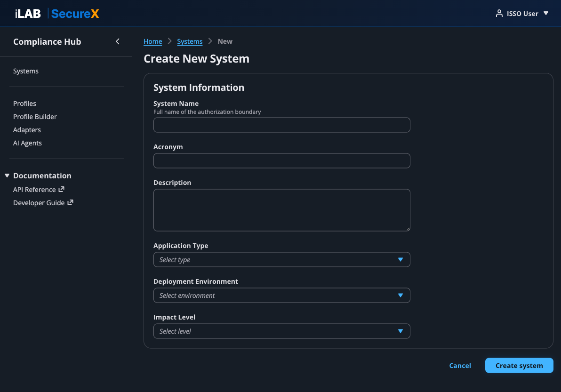Click the Home breadcrumb link

153,41
